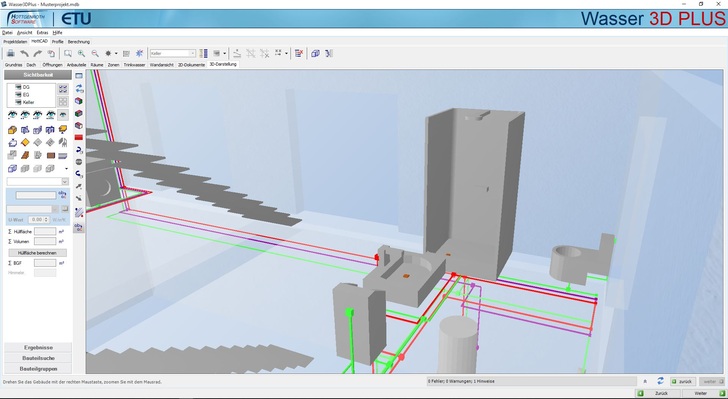Screen dimensions: 728x399
Task: Expand the Bauteilgruppen panel
Action: 38,369
